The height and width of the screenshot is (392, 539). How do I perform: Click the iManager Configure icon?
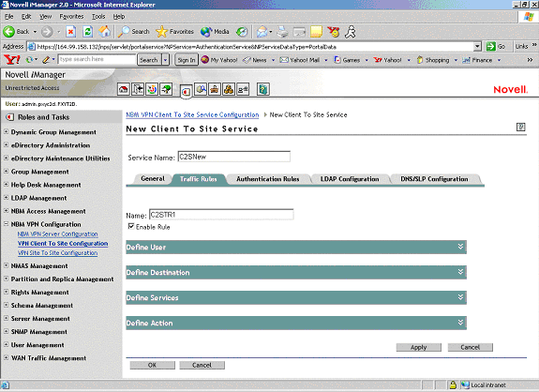pyautogui.click(x=215, y=89)
